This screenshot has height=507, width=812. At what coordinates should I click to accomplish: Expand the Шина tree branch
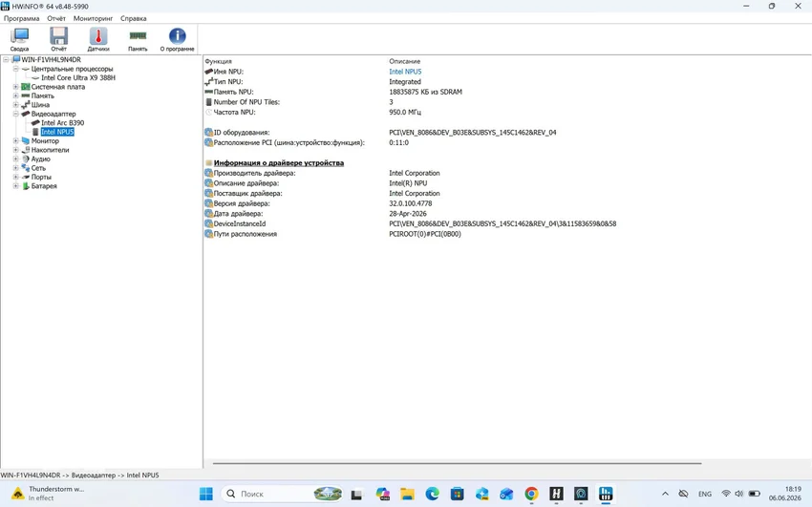point(15,104)
